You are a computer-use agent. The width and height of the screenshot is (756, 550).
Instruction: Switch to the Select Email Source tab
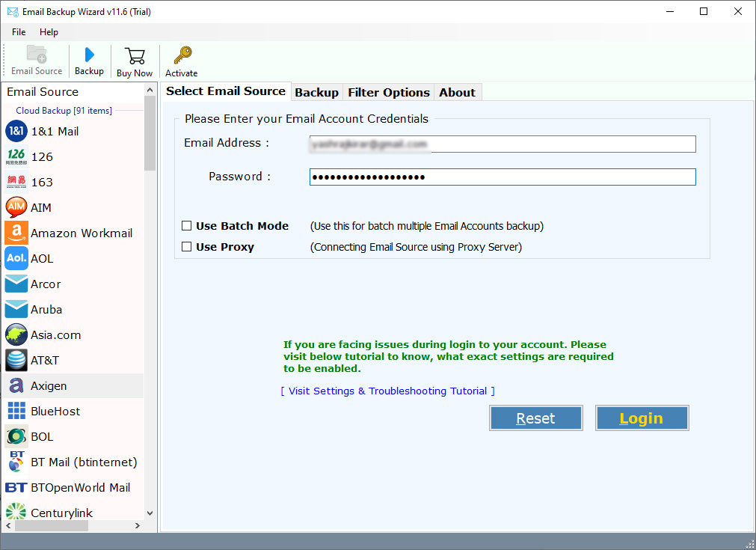click(226, 91)
